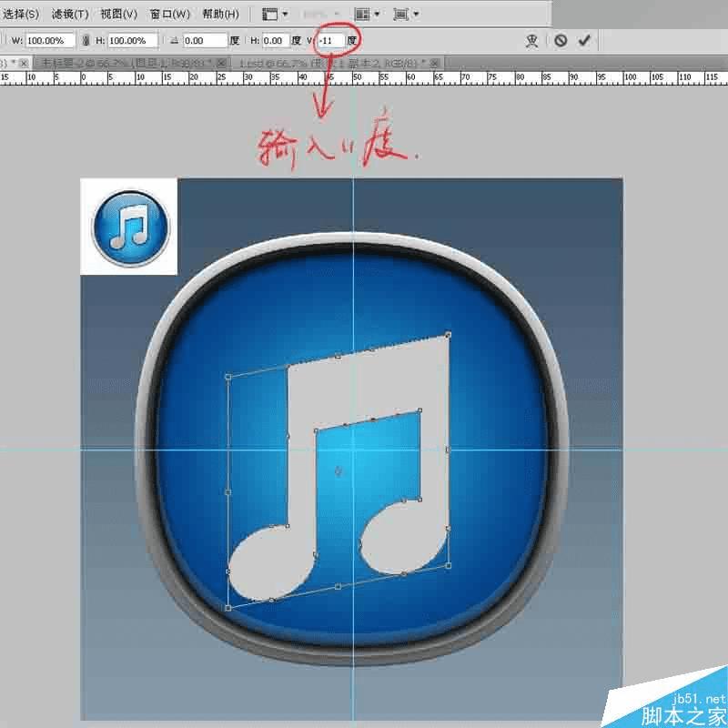Open the Screen Mode dropdown arrow
This screenshot has height=728, width=728.
pyautogui.click(x=416, y=13)
